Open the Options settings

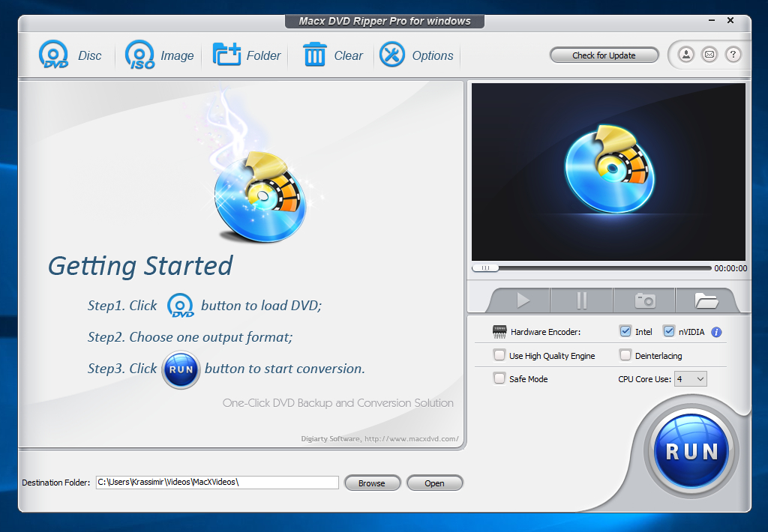(392, 55)
